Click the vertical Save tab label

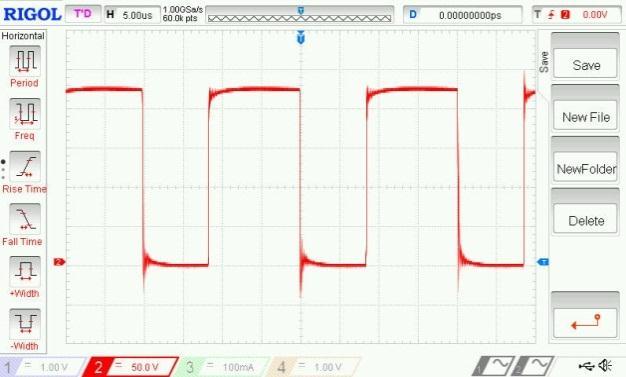[544, 62]
